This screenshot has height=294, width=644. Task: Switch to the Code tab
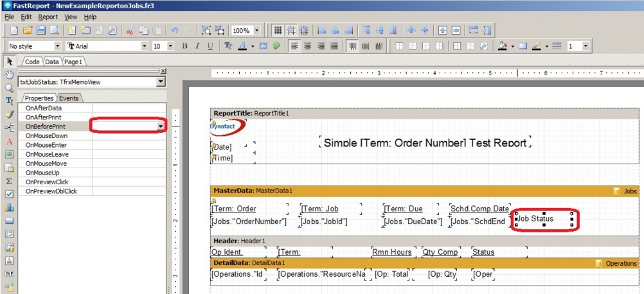(32, 62)
